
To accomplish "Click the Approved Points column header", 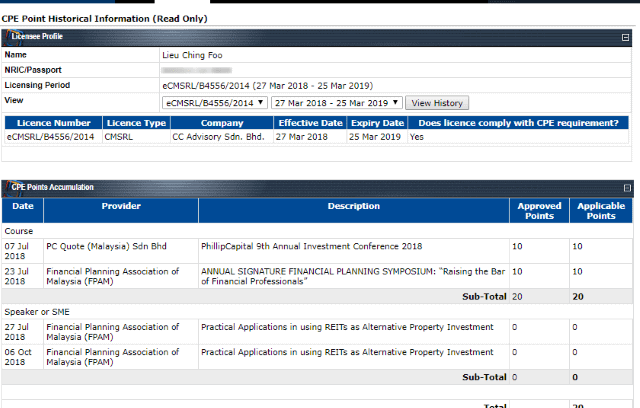I will [539, 211].
